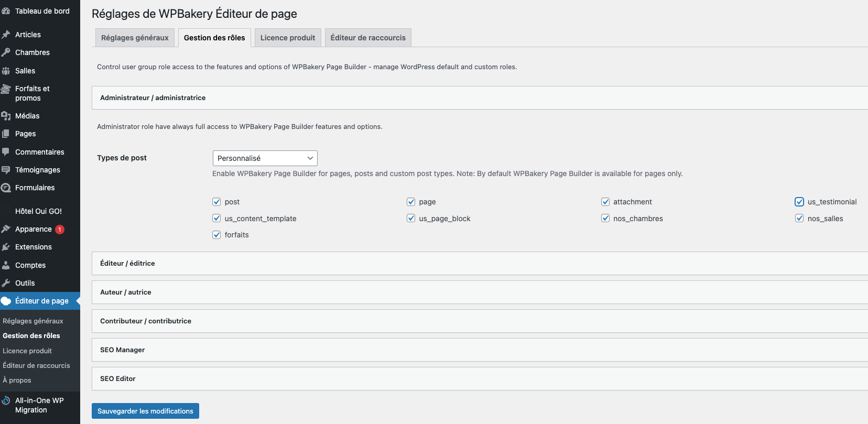Click the All-in-One WP Migration icon
Image resolution: width=868 pixels, height=424 pixels.
pos(6,401)
